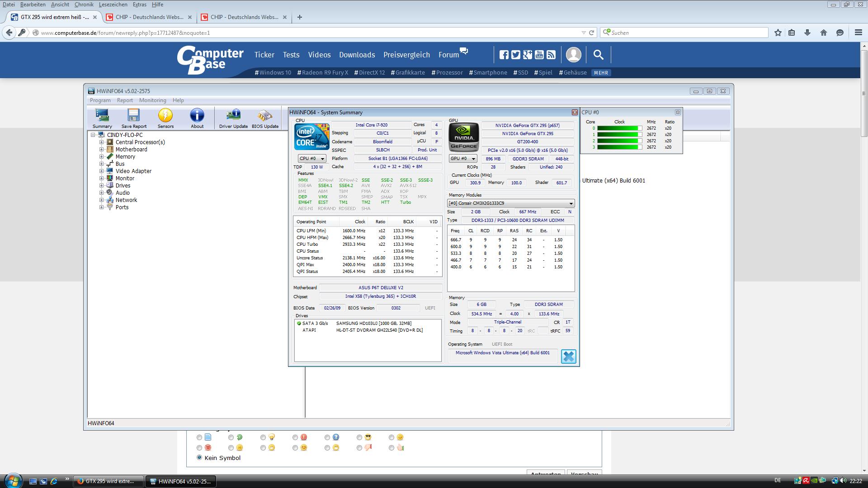Image resolution: width=868 pixels, height=488 pixels.
Task: Select the light bulb smiley radio button
Action: point(263,437)
